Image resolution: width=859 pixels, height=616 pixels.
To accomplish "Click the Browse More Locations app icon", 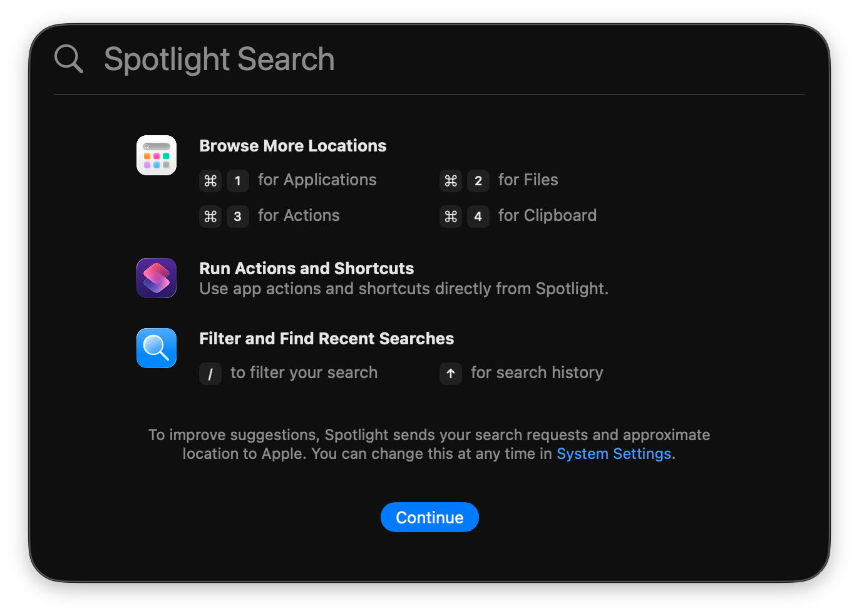I will [x=156, y=155].
